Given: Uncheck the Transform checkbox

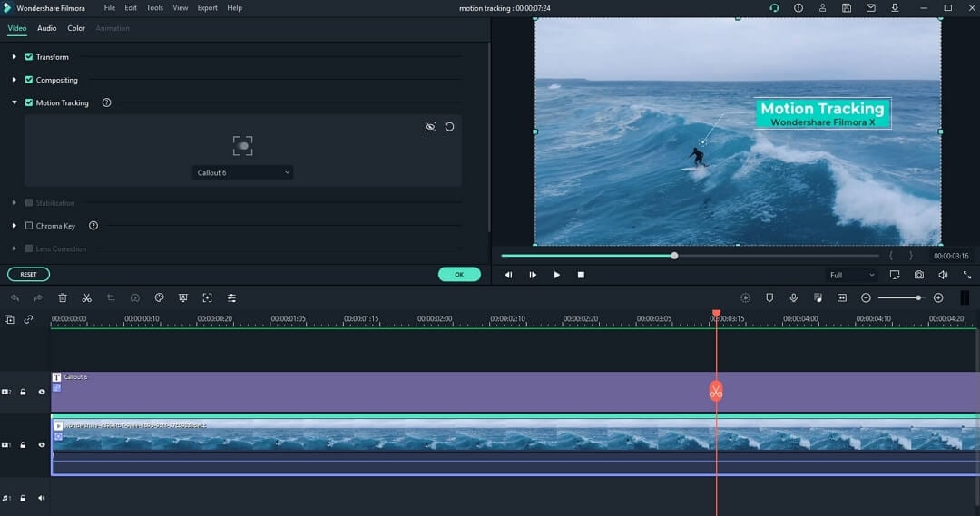Looking at the screenshot, I should pyautogui.click(x=29, y=57).
